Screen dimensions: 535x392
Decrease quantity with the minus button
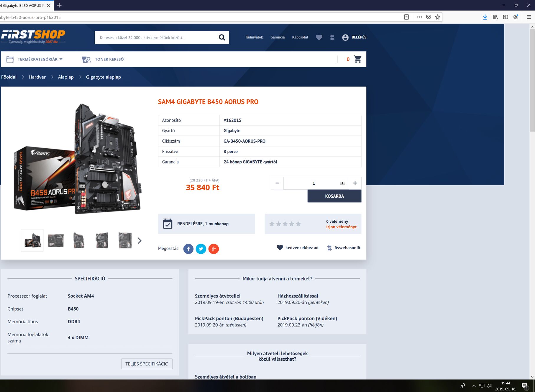coord(277,183)
